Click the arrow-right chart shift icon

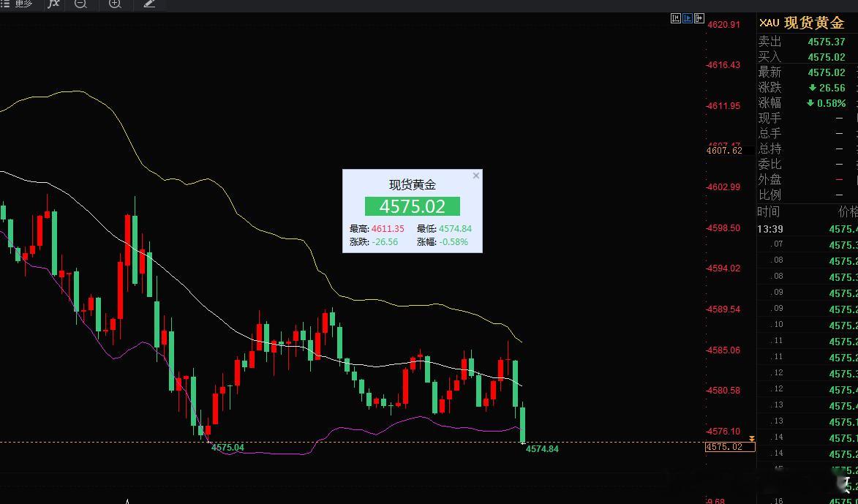699,18
